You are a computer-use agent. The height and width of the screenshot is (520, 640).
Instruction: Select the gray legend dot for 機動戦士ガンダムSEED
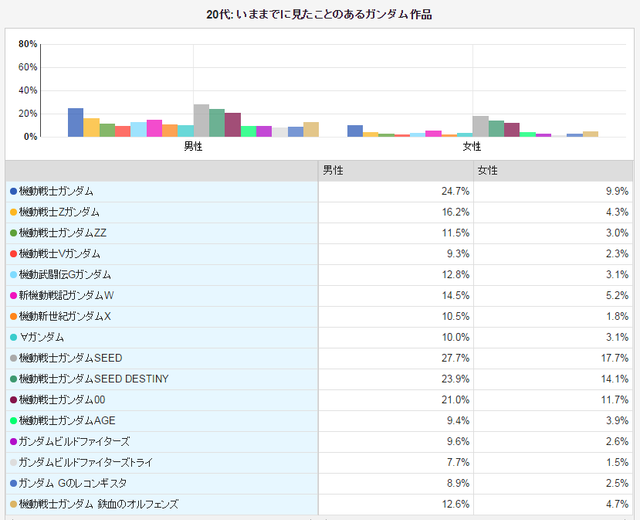point(13,358)
